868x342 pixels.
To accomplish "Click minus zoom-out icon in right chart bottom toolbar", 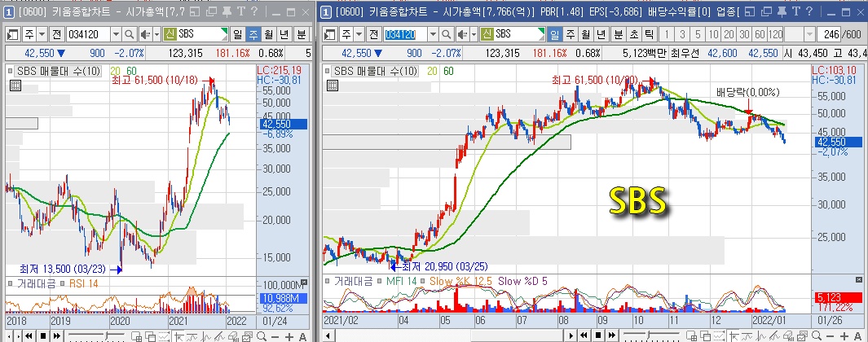I will coord(830,336).
